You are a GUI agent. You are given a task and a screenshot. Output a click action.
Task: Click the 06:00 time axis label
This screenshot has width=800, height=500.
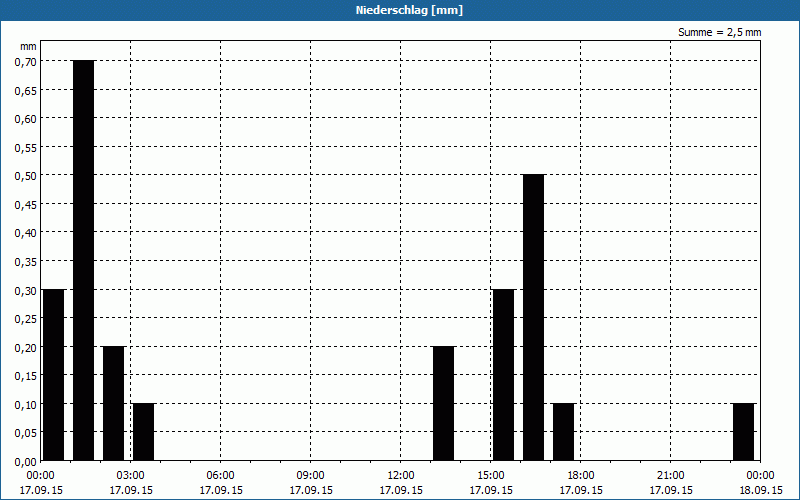[221, 475]
